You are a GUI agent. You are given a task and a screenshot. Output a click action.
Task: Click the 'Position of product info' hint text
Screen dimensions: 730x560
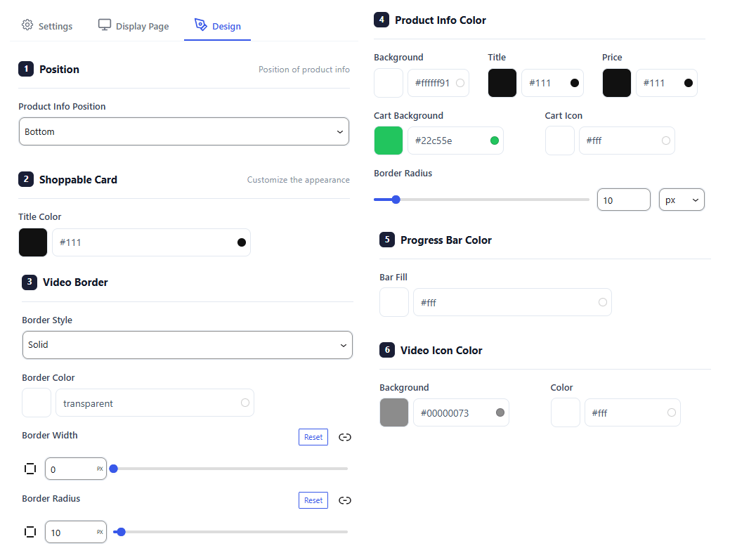pyautogui.click(x=304, y=70)
